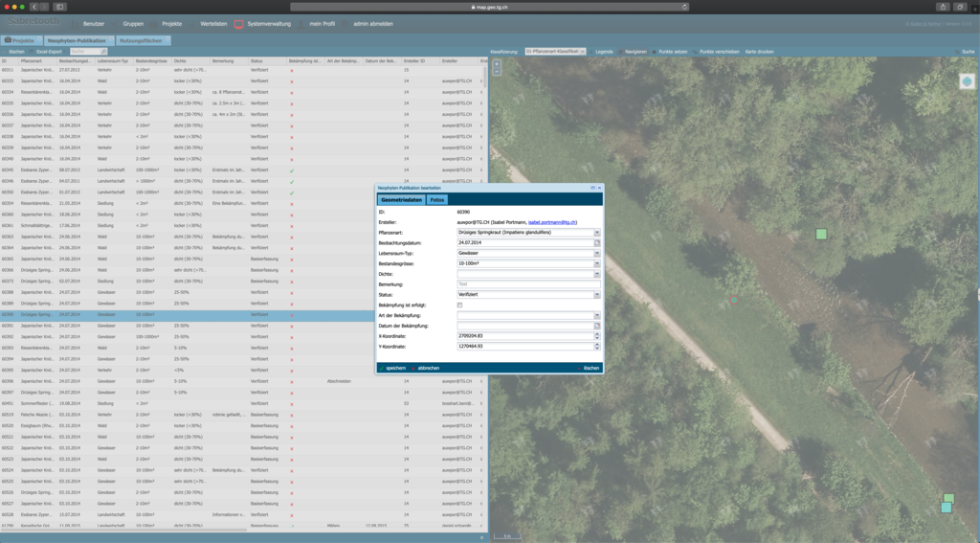Click the magnifier icon in table search
Image resolution: width=980 pixels, height=543 pixels.
coord(103,52)
